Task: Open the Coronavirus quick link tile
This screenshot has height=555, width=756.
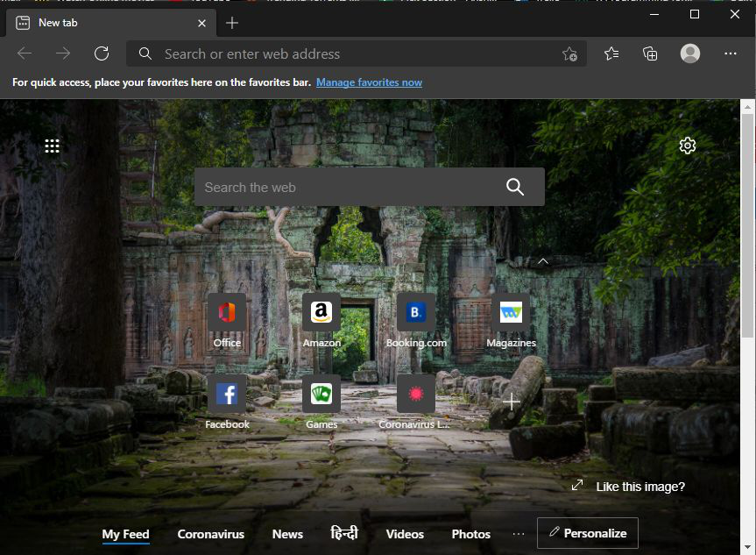Action: tap(415, 394)
